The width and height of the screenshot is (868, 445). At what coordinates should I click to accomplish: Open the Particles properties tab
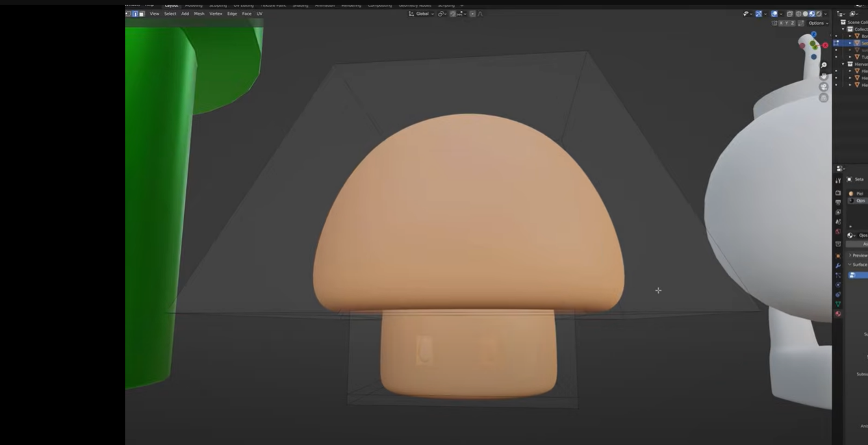click(838, 275)
